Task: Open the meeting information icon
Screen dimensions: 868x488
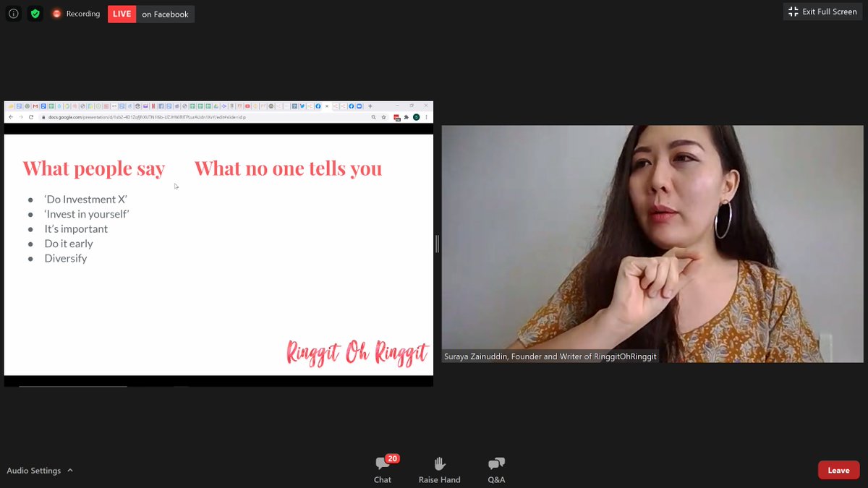Action: pos(13,13)
